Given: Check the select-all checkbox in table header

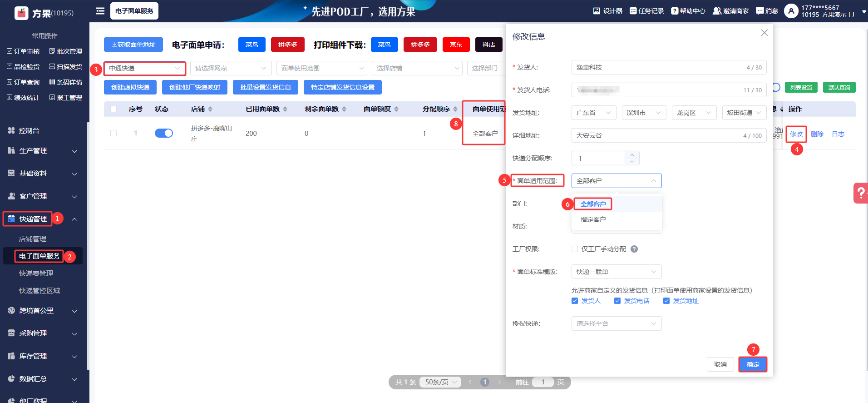Looking at the screenshot, I should click(x=113, y=109).
